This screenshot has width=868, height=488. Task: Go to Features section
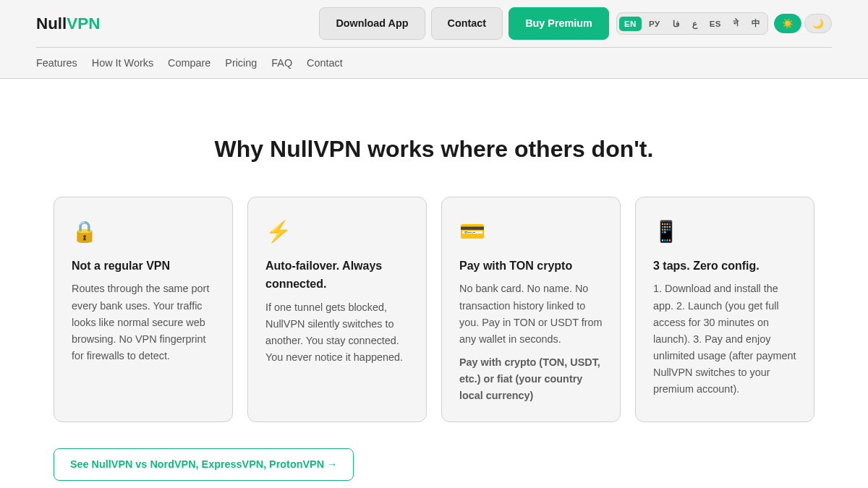coord(56,63)
